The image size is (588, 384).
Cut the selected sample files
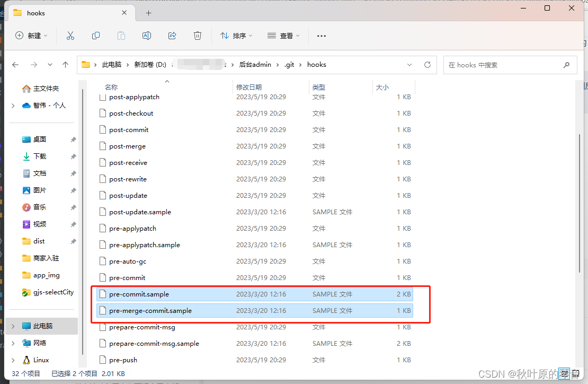click(70, 36)
